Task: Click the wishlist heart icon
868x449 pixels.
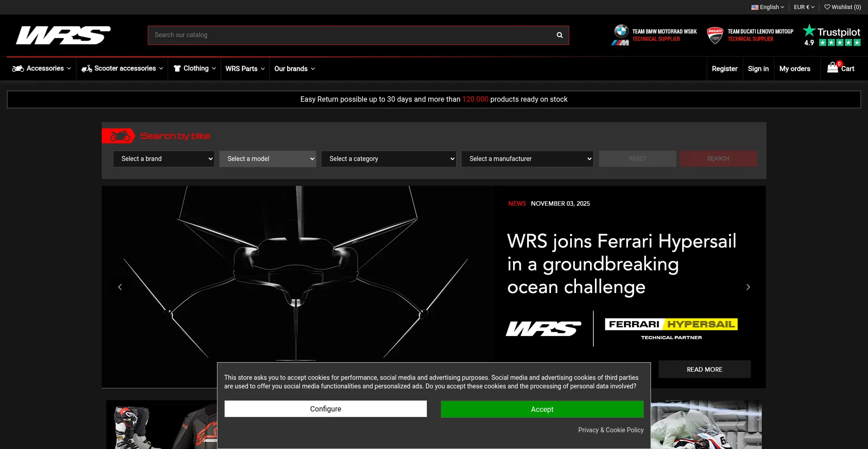Action: 827,7
